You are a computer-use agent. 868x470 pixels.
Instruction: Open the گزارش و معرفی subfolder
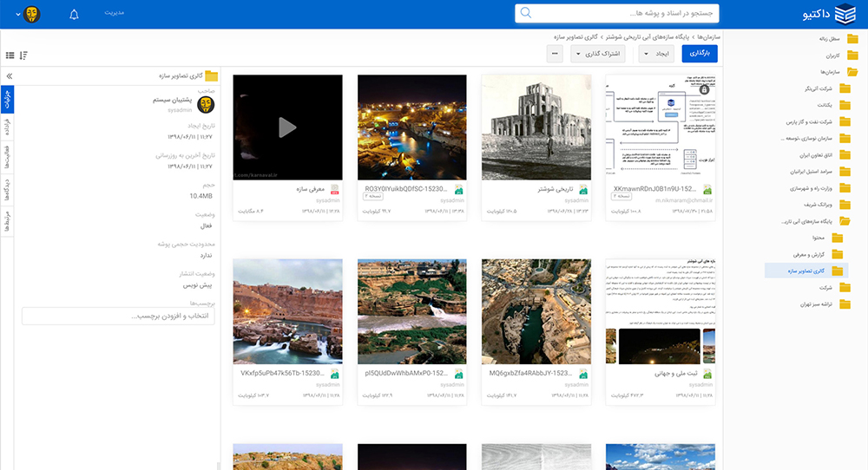point(819,254)
